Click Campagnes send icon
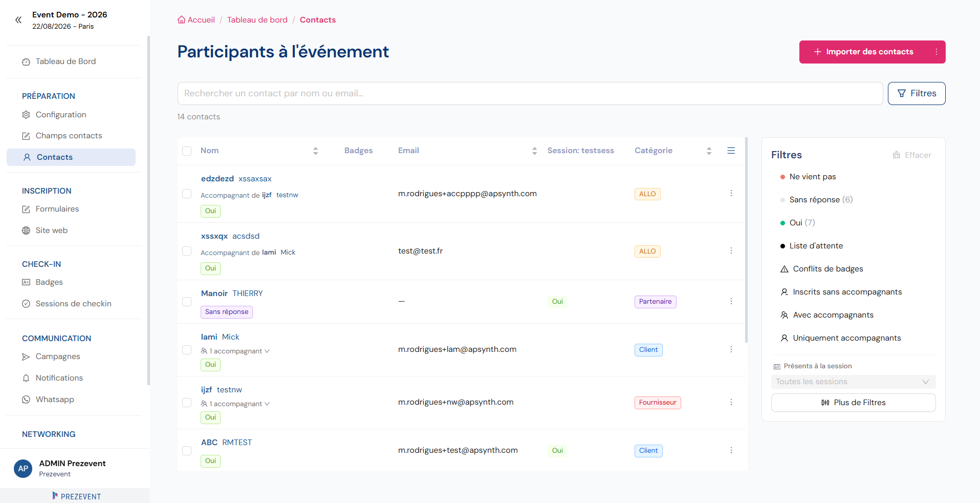The height and width of the screenshot is (503, 980). (x=26, y=357)
